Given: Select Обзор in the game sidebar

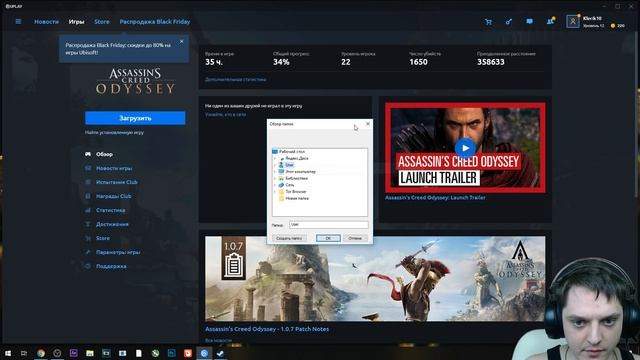Looking at the screenshot, I should pyautogui.click(x=104, y=154).
